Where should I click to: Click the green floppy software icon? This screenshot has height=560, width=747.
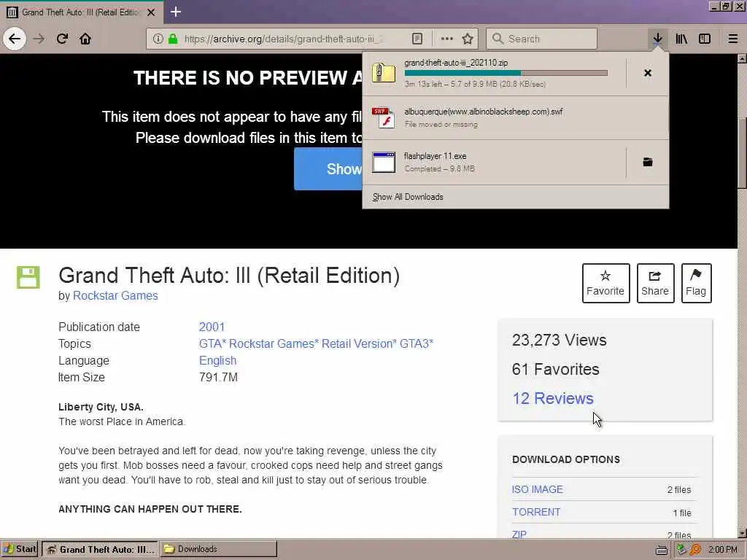point(28,277)
